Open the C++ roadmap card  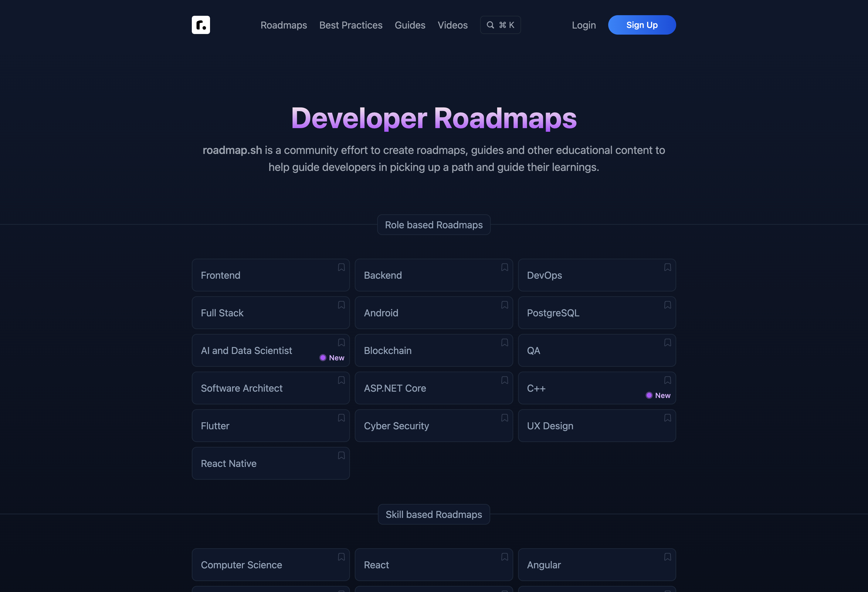(597, 388)
